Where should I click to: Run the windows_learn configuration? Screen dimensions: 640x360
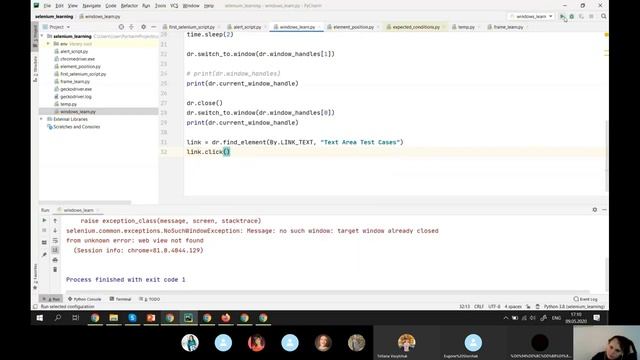(x=562, y=16)
